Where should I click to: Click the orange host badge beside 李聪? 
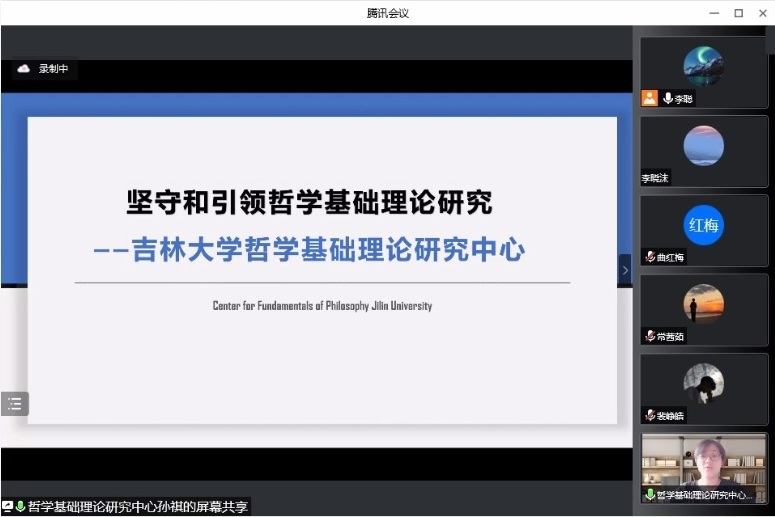pos(650,98)
